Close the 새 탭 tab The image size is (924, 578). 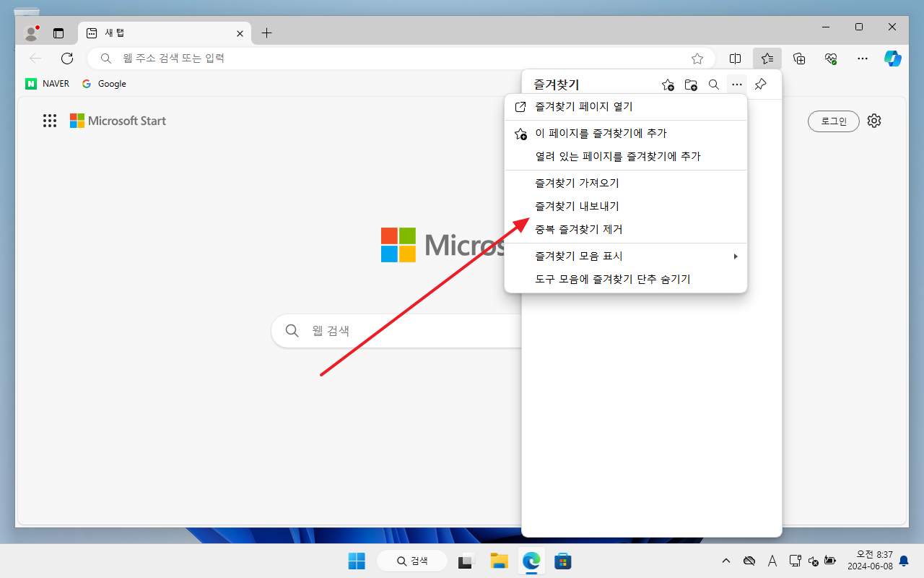point(240,33)
